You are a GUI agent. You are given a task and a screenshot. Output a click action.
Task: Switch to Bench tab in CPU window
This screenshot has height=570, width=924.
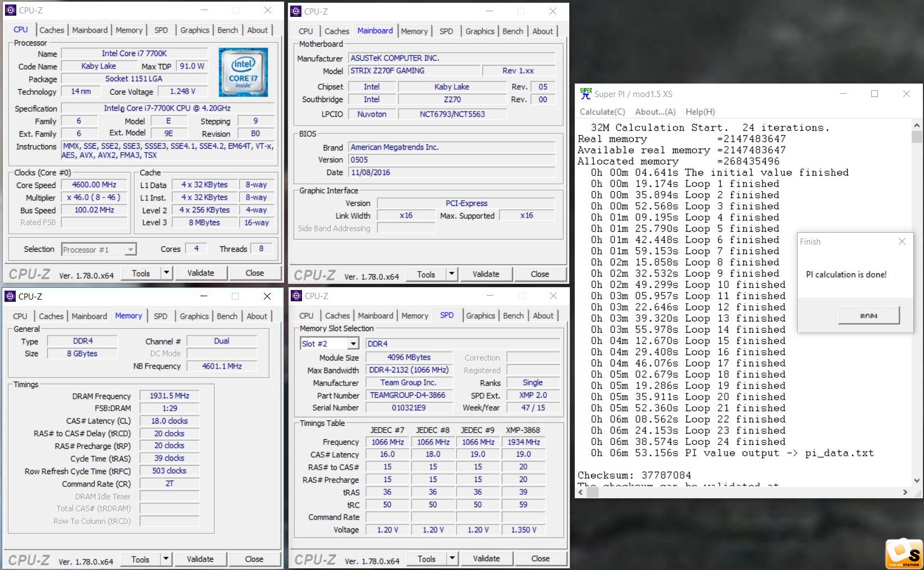(x=228, y=30)
